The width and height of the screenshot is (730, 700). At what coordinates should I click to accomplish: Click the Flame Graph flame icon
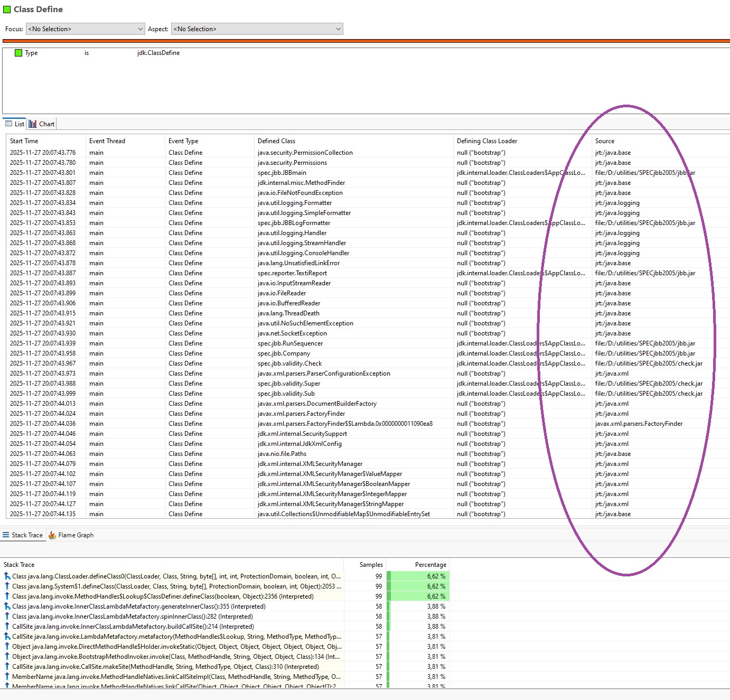[x=52, y=535]
